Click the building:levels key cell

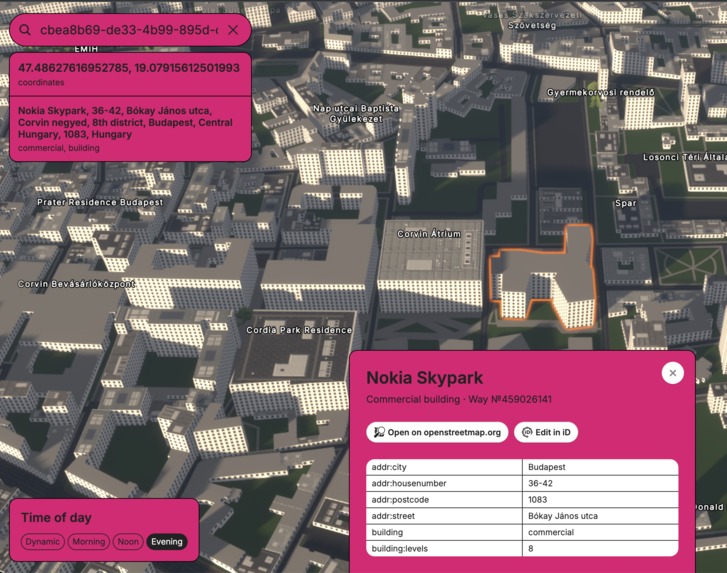coord(444,548)
